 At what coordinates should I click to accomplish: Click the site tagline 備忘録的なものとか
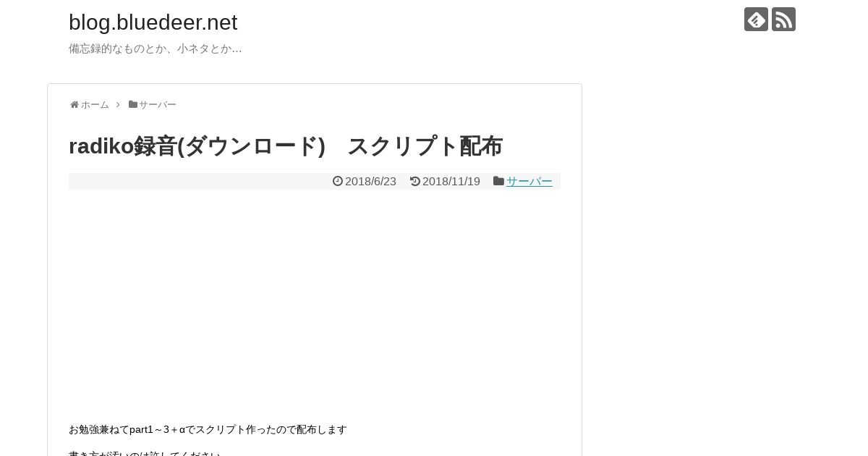click(156, 48)
